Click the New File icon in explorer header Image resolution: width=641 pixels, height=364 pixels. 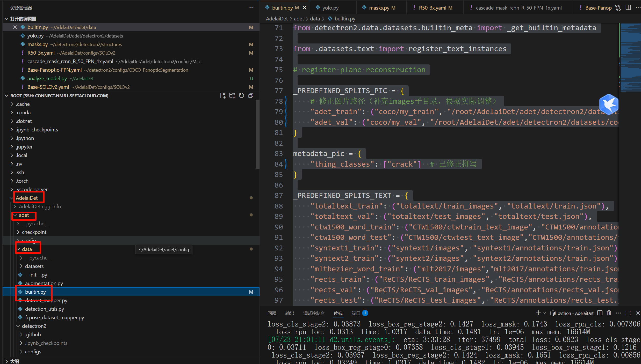pyautogui.click(x=223, y=96)
